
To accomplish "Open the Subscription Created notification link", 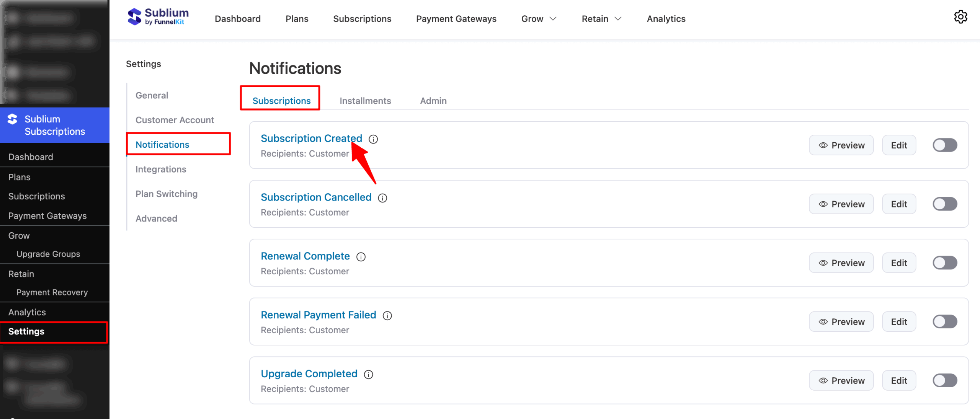I will (x=311, y=138).
